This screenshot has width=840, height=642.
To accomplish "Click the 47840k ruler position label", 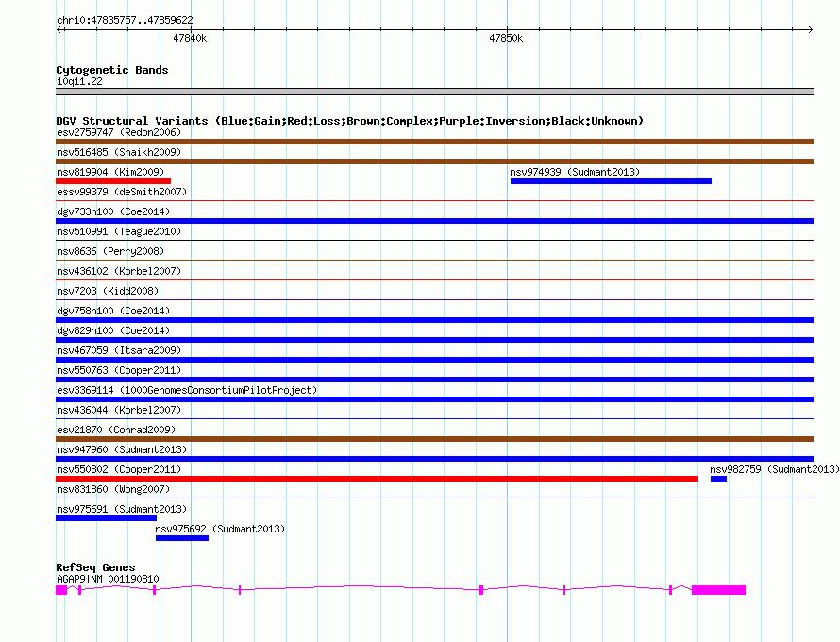I will pyautogui.click(x=190, y=39).
